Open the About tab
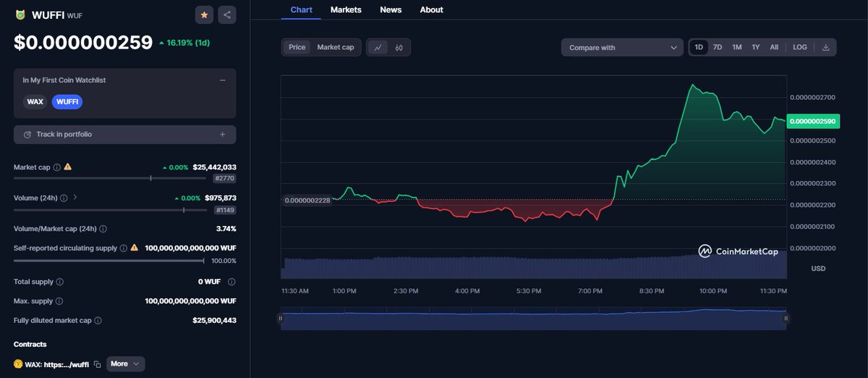Screen dimensions: 868x378 (432, 9)
